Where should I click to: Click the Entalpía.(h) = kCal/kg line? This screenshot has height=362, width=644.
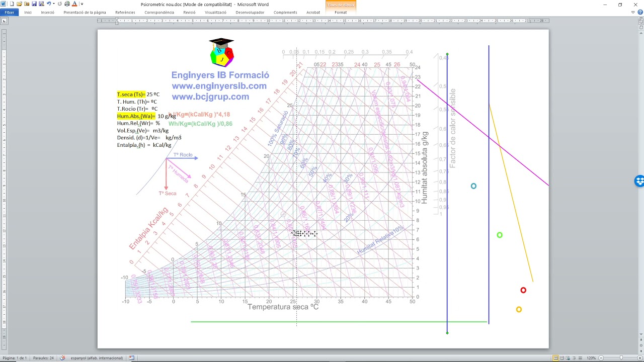pos(144,145)
